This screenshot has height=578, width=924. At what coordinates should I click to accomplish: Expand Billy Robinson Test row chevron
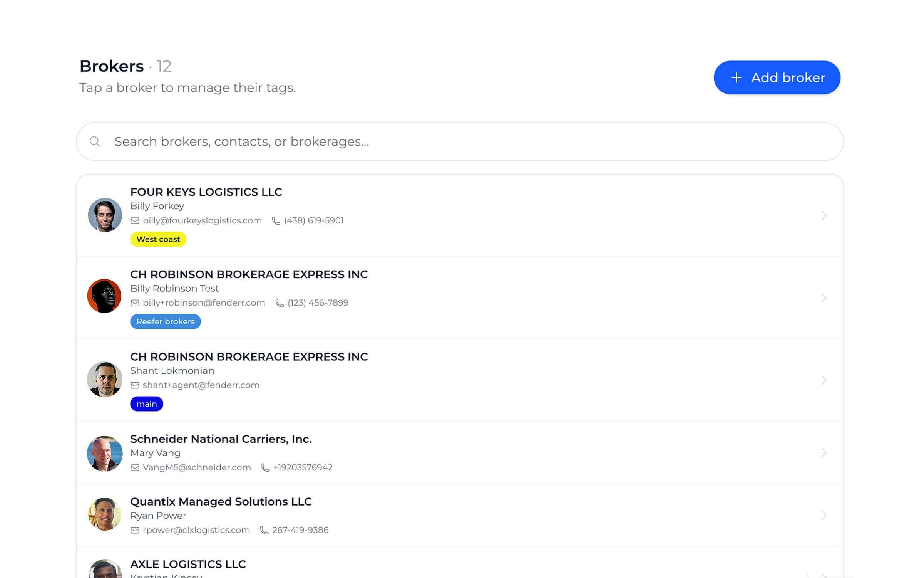pos(824,298)
